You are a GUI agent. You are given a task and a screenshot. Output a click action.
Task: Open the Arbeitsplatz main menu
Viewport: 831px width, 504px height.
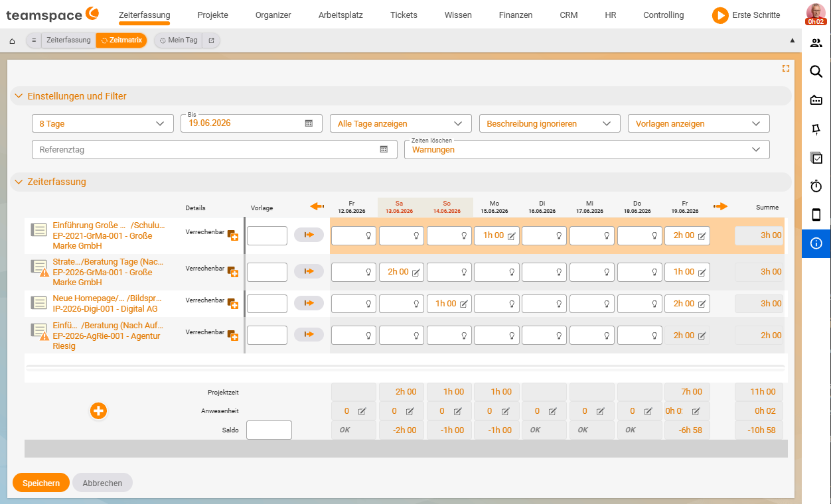click(x=340, y=15)
